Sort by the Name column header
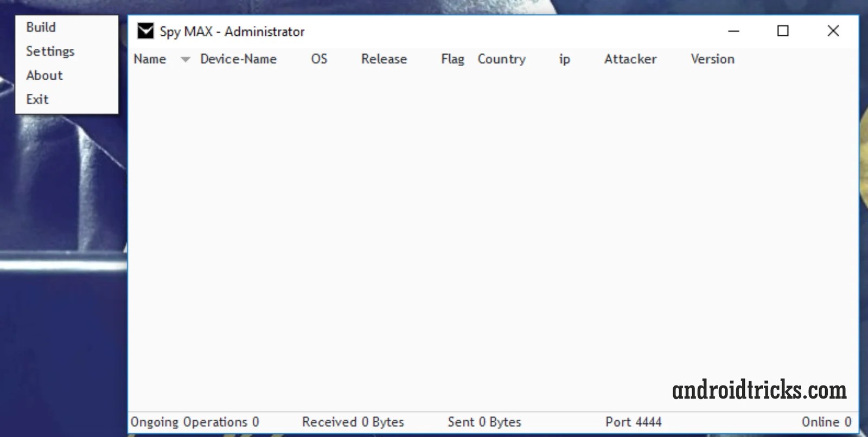This screenshot has width=868, height=437. point(150,59)
